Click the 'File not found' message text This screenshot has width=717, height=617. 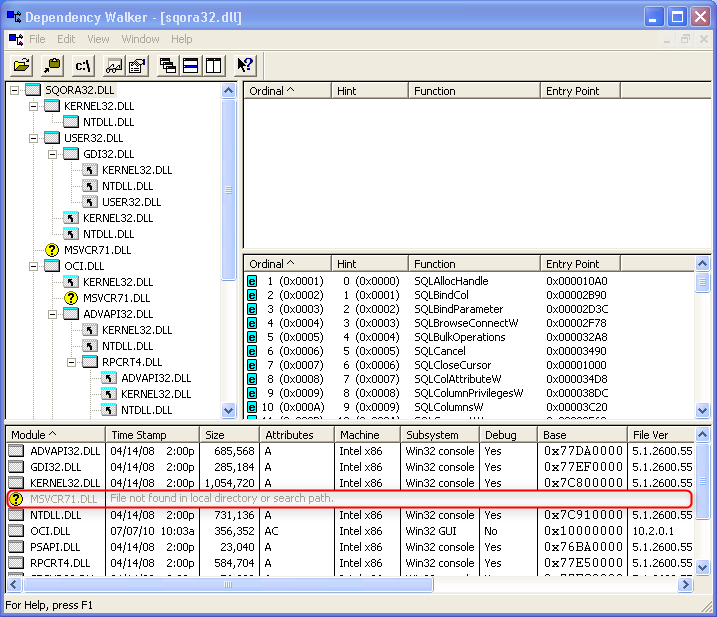(222, 498)
